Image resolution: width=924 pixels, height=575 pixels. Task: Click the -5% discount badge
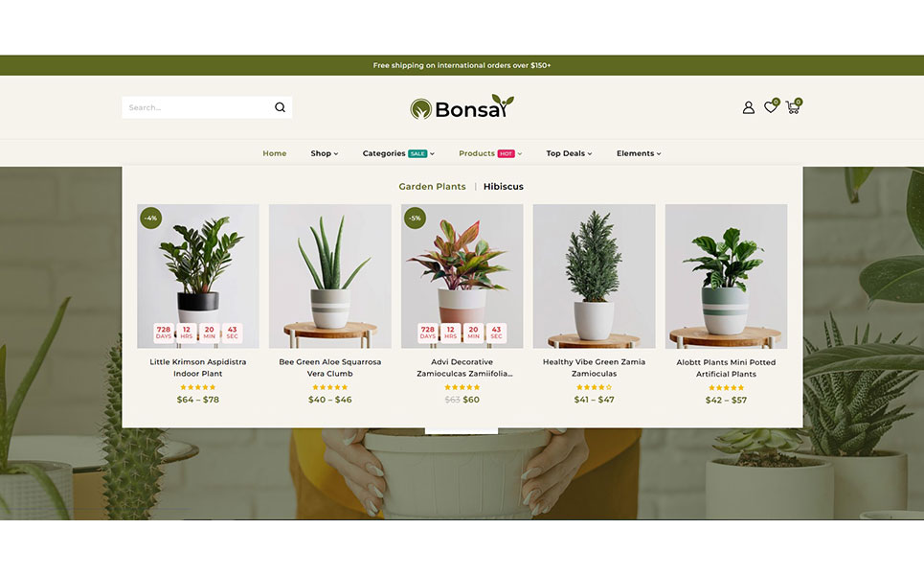click(x=415, y=218)
